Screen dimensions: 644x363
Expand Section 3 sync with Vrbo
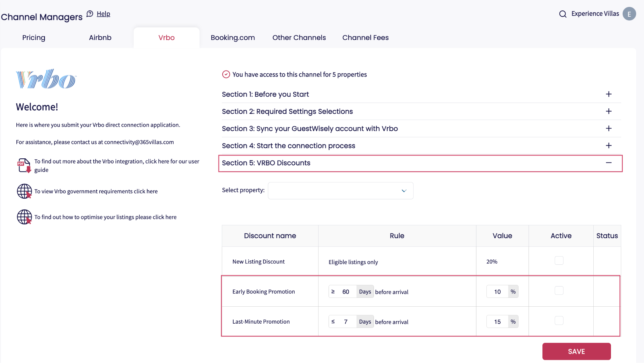pos(608,128)
